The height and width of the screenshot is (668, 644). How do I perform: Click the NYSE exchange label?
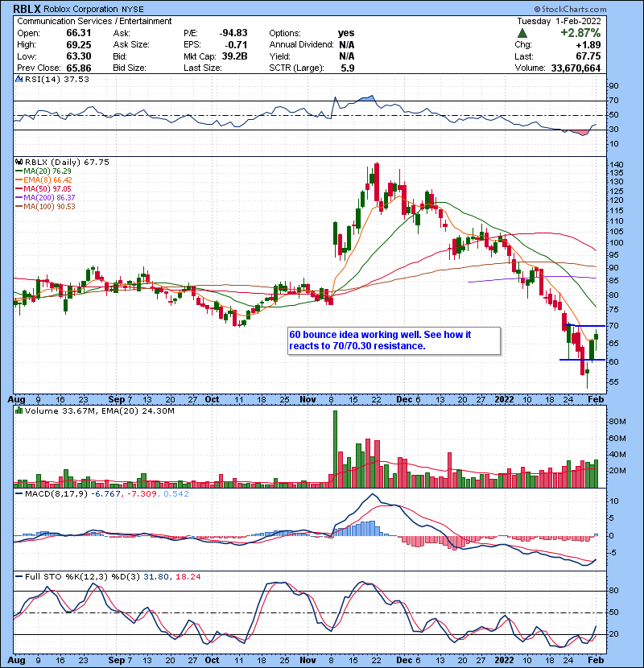tap(133, 10)
